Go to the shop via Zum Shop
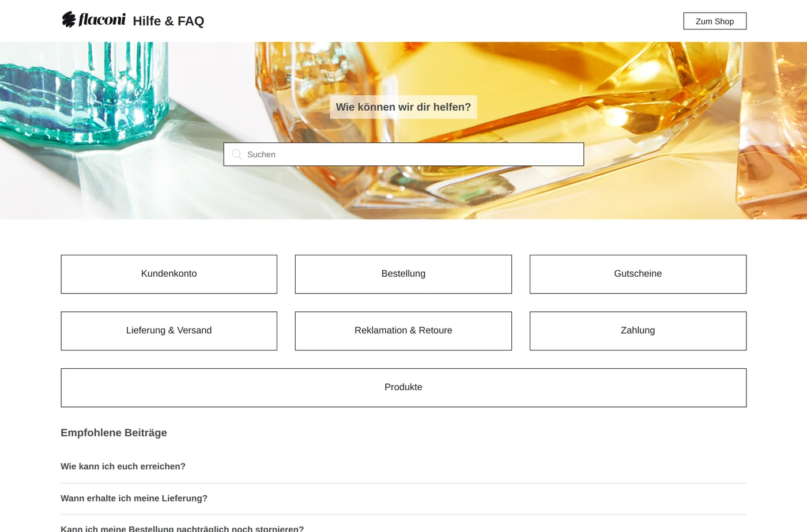The width and height of the screenshot is (807, 532). pos(715,21)
